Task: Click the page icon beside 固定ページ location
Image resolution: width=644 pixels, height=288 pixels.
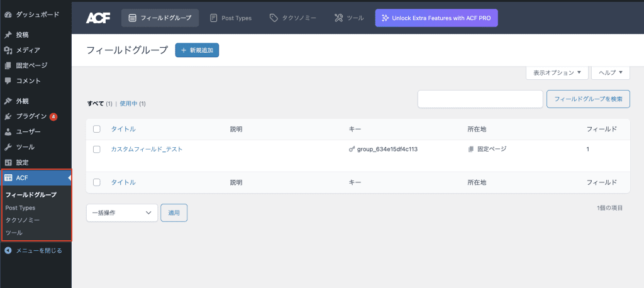Action: point(470,149)
